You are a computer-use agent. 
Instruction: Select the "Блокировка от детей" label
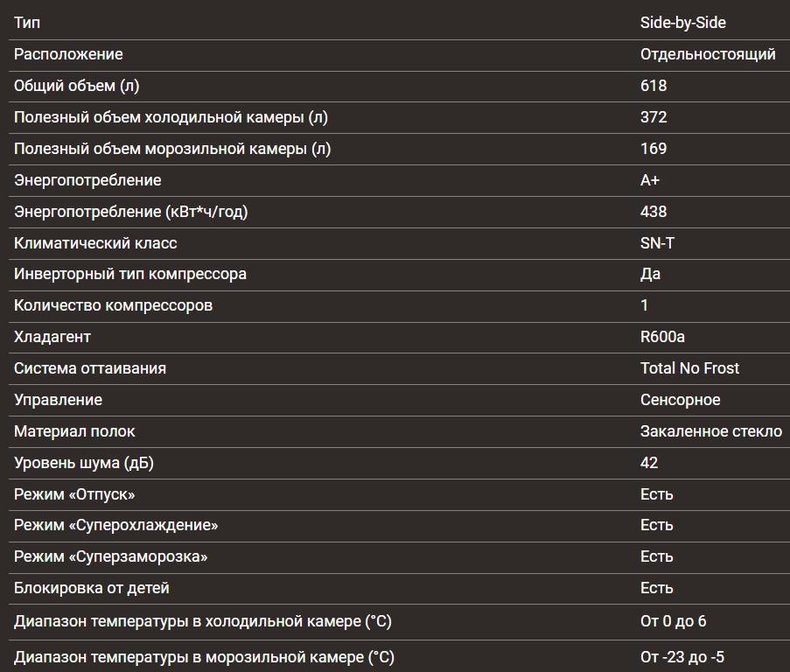tap(92, 588)
